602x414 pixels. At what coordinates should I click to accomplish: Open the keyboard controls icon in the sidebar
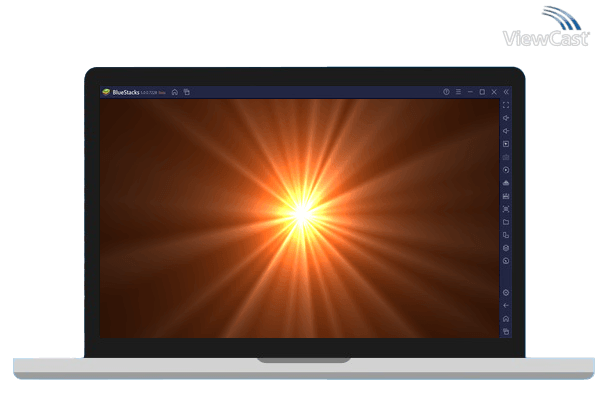506,157
